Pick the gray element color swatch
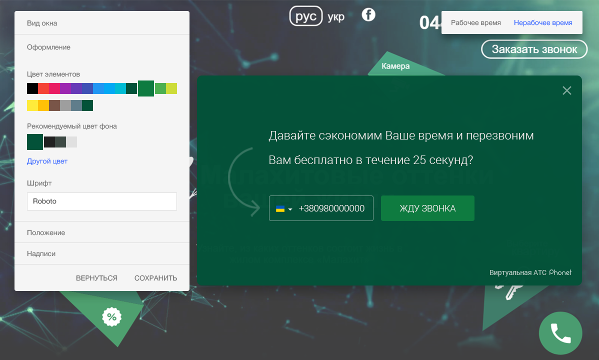Image resolution: width=599 pixels, height=360 pixels. tap(66, 105)
